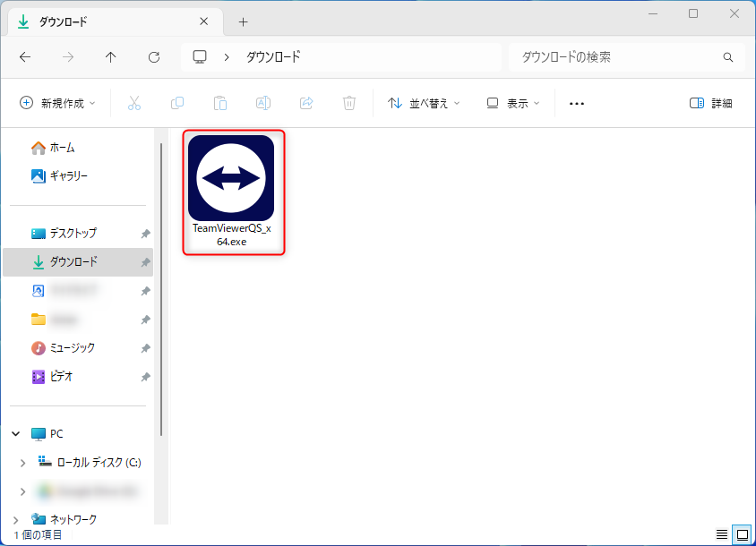The width and height of the screenshot is (756, 546).
Task: Click the magnifier icon in search box
Action: click(728, 57)
